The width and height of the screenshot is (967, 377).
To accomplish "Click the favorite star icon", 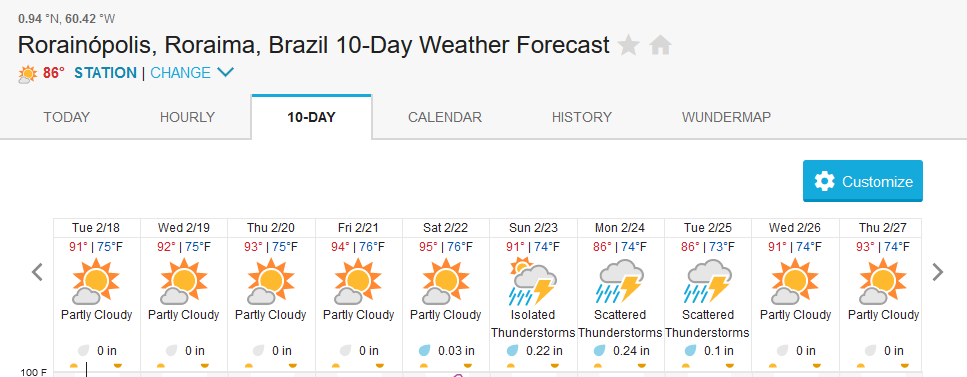I will click(628, 45).
